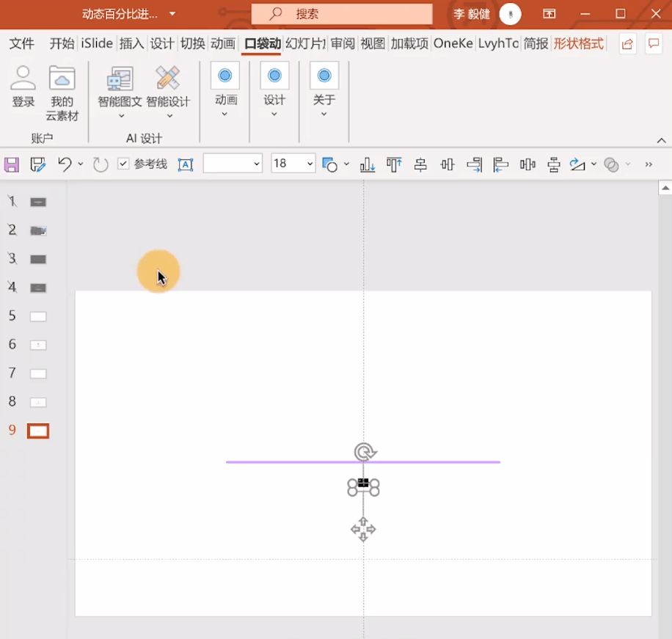Select slide 5 thumbnail

coord(38,317)
